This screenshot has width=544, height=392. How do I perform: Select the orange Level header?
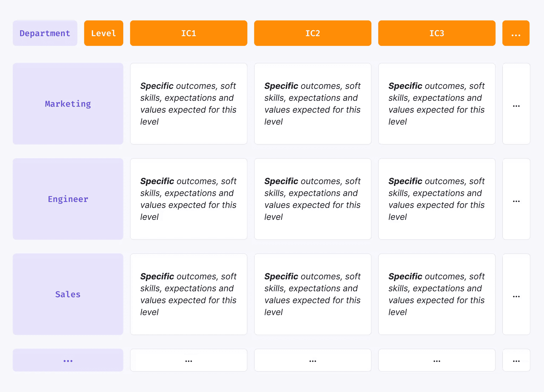pos(104,33)
